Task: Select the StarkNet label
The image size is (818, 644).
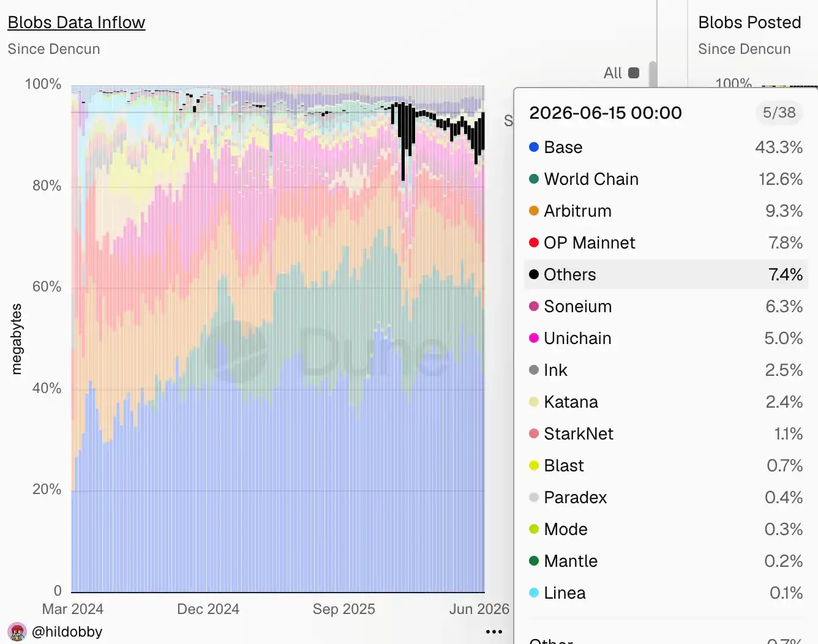Action: click(579, 433)
